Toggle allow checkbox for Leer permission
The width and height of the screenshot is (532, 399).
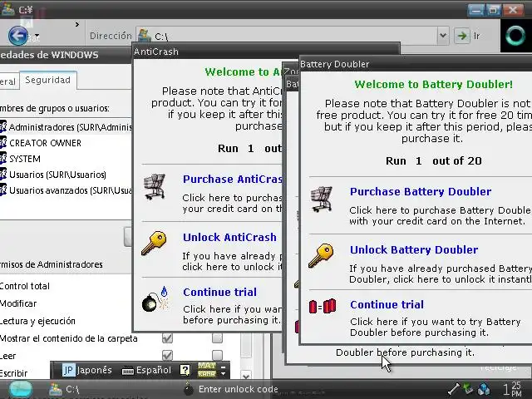167,355
